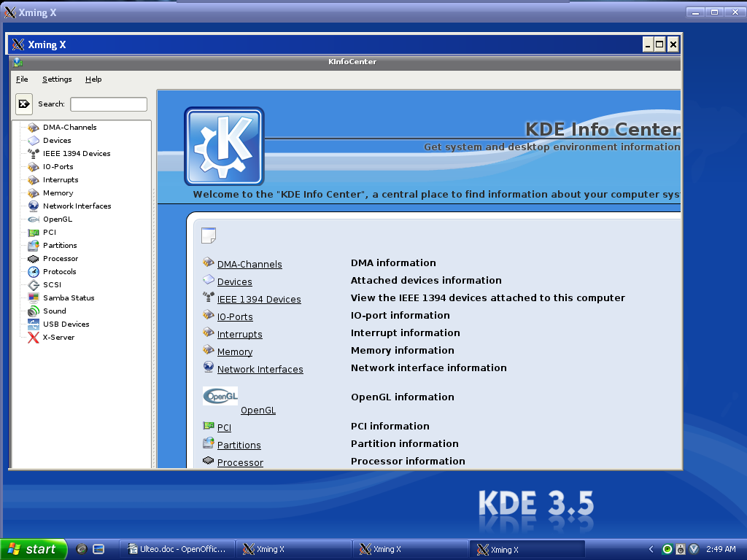Open the IO-Ports link
Screen dimensions: 747x560
(235, 317)
